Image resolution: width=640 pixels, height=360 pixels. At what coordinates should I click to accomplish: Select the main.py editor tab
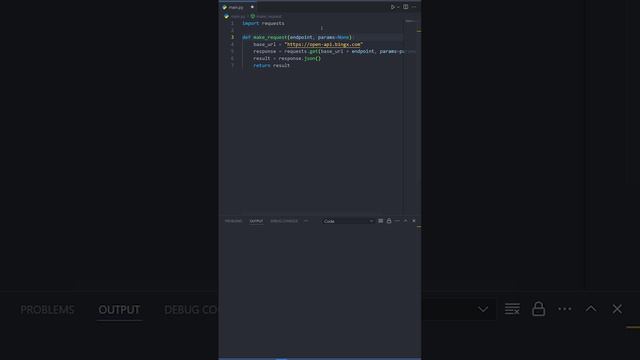238,7
